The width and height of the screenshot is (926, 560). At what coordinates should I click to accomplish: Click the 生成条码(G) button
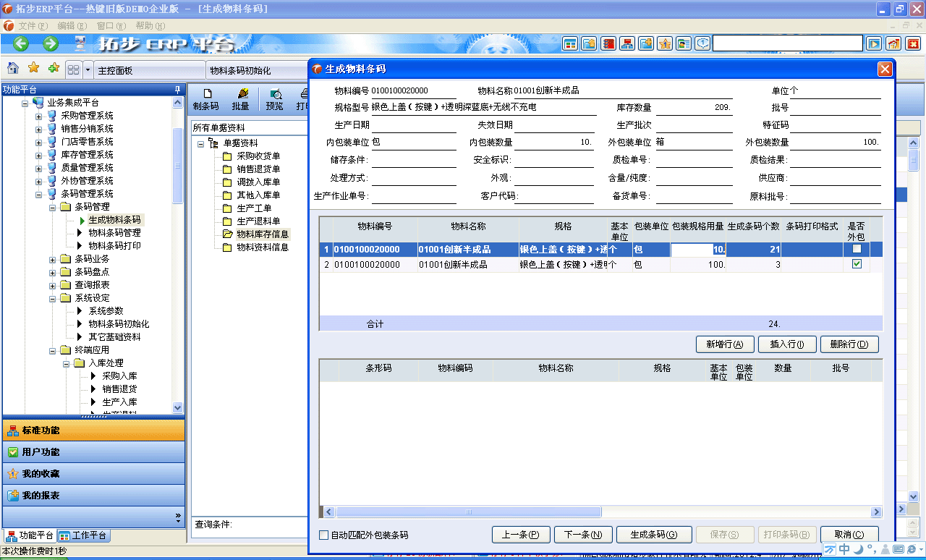coord(654,535)
